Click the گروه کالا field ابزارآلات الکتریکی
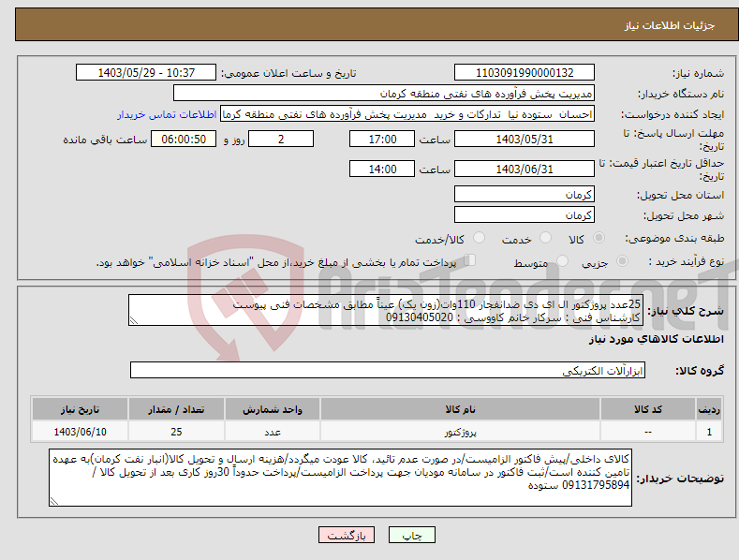The image size is (739, 560). pos(388,371)
